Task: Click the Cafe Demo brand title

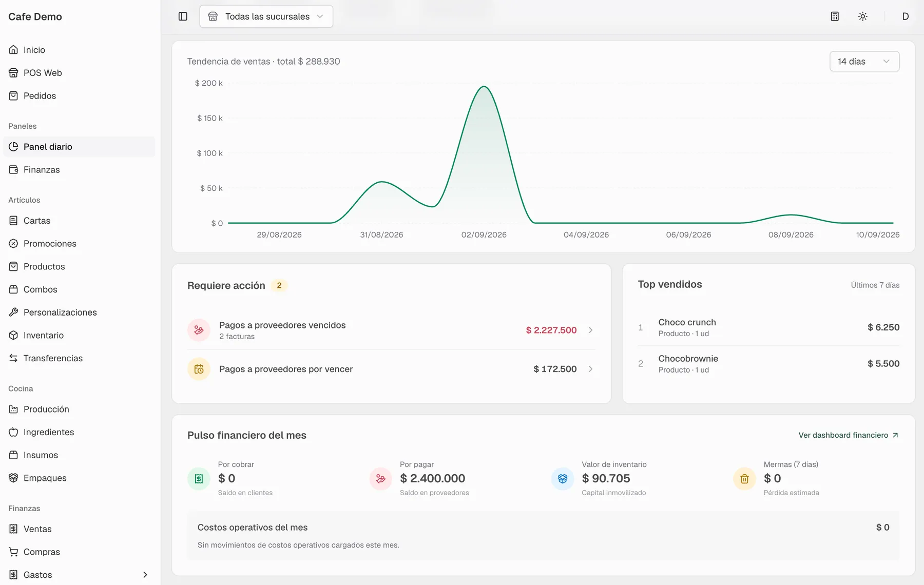Action: [x=35, y=16]
